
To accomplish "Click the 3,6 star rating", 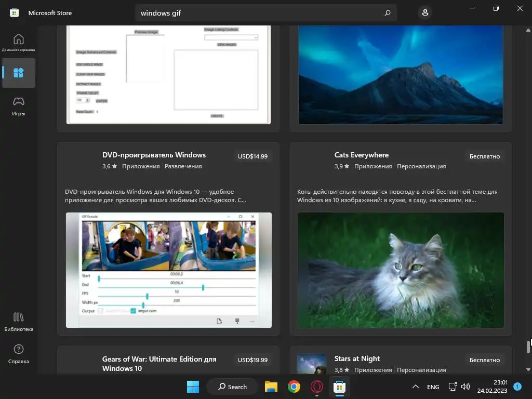I will [110, 166].
